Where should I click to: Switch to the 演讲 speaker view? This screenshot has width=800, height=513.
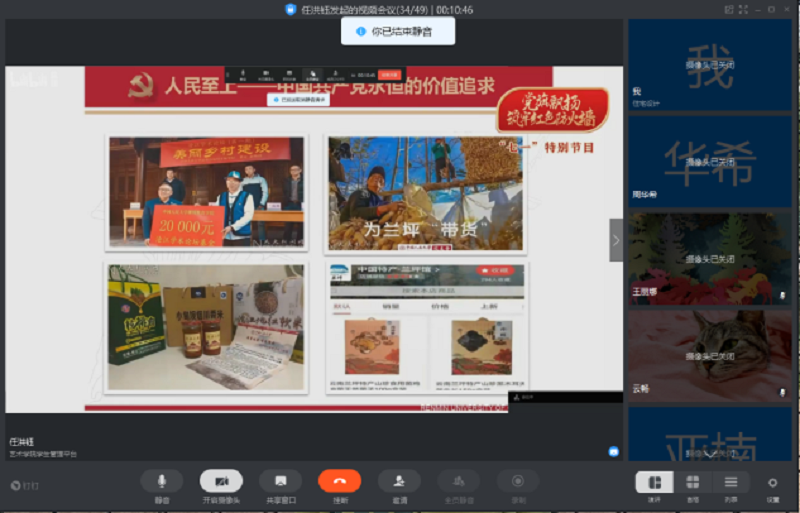tap(655, 482)
